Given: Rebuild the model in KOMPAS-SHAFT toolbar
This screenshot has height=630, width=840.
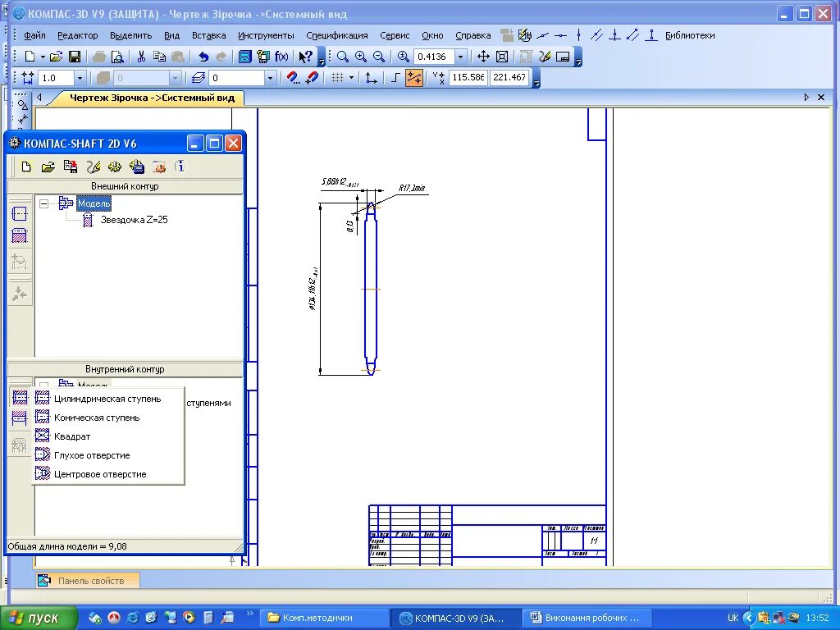Looking at the screenshot, I should pyautogui.click(x=94, y=167).
